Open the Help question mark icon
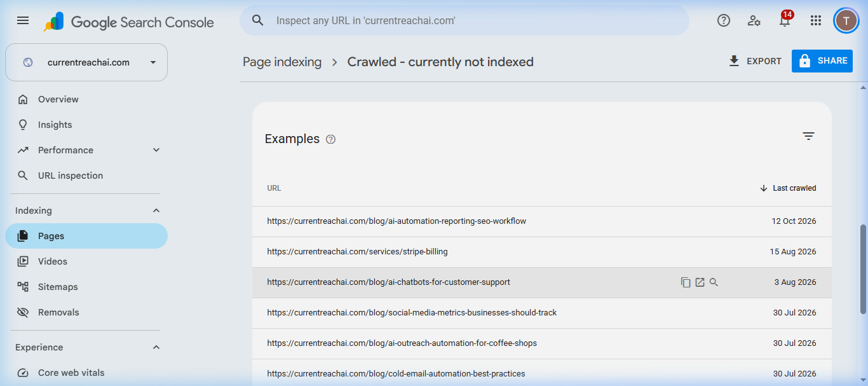Image resolution: width=868 pixels, height=386 pixels. (723, 20)
